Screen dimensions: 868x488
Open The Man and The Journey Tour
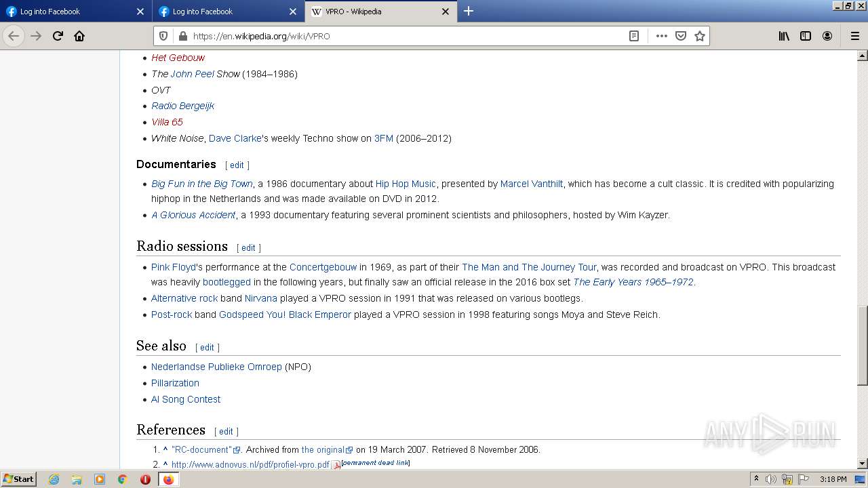(529, 267)
